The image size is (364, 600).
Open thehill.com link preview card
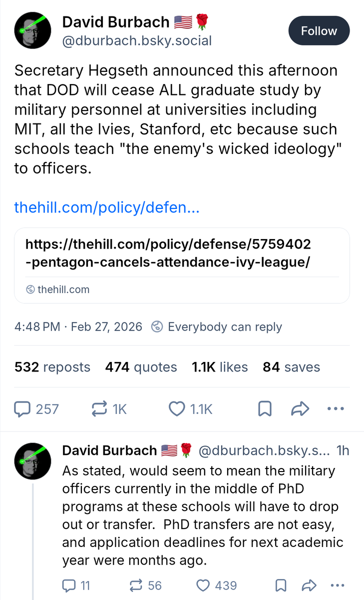click(182, 265)
